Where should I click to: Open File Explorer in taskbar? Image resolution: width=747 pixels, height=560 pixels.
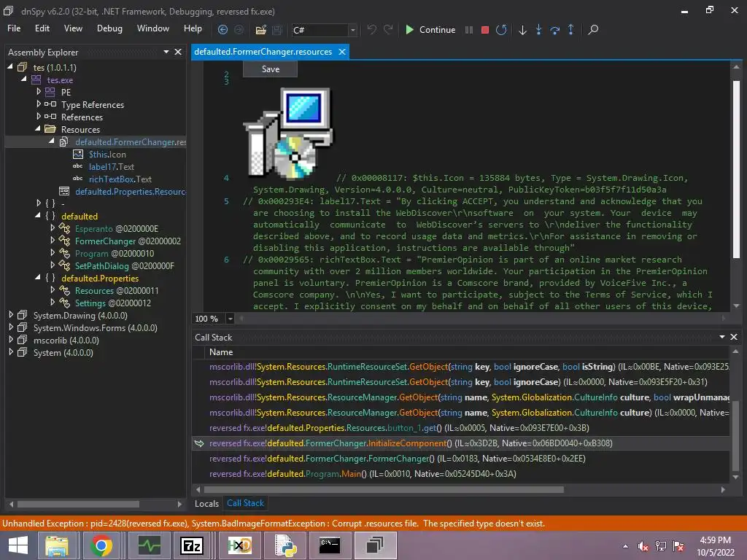point(56,545)
